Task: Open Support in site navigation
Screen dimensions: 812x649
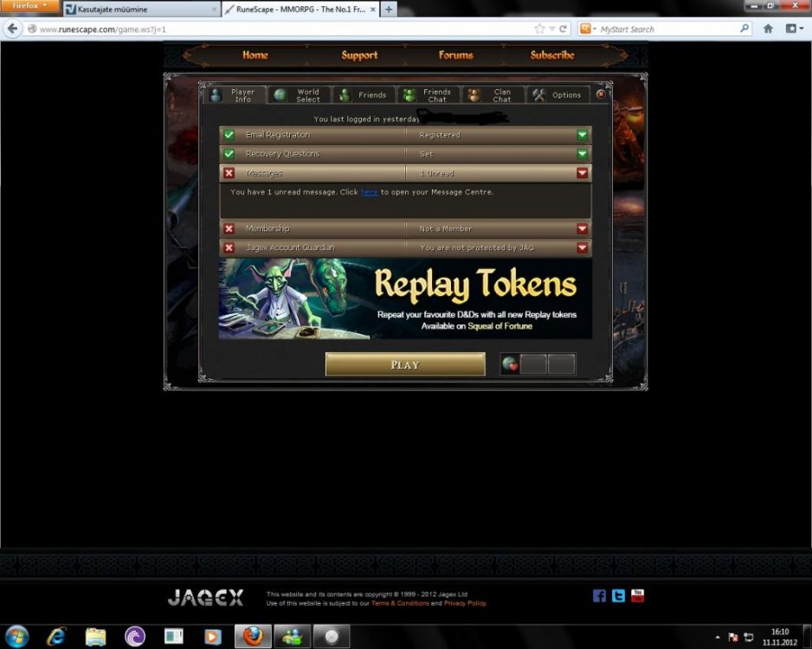Action: tap(359, 55)
